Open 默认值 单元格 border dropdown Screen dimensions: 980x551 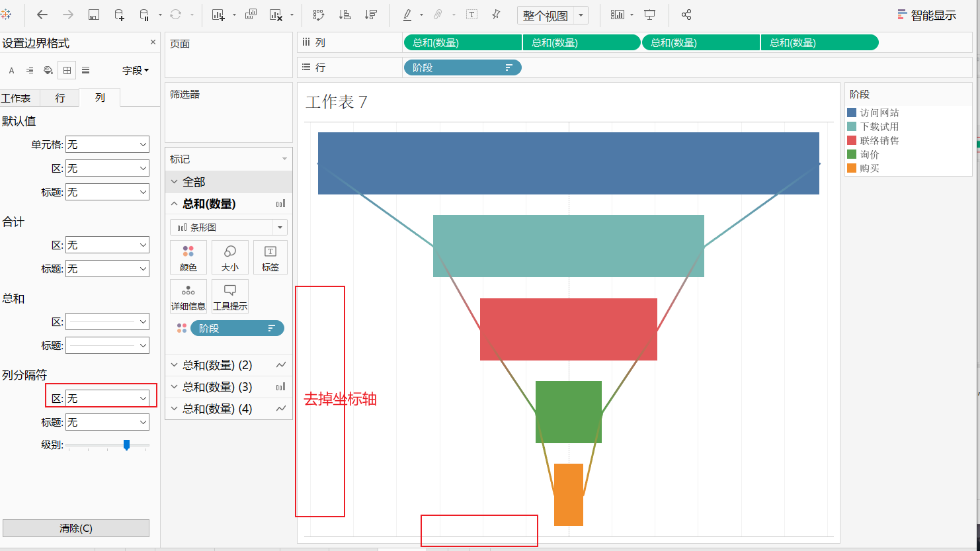pyautogui.click(x=107, y=144)
